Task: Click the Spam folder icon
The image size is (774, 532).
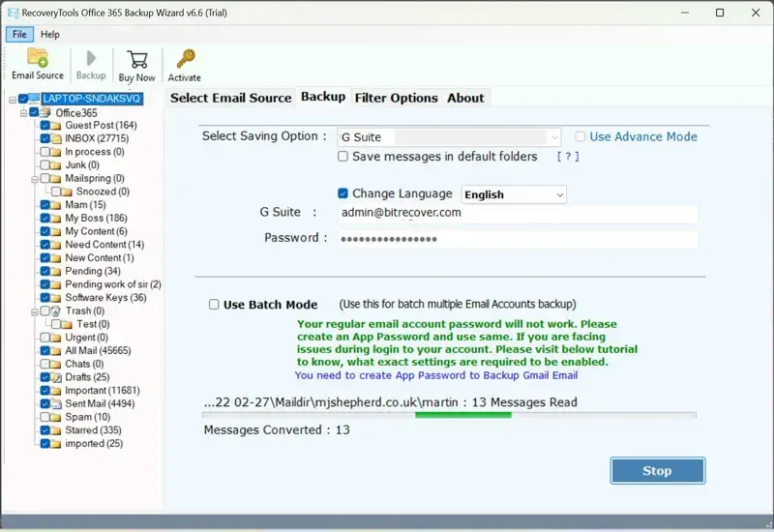Action: 56,417
